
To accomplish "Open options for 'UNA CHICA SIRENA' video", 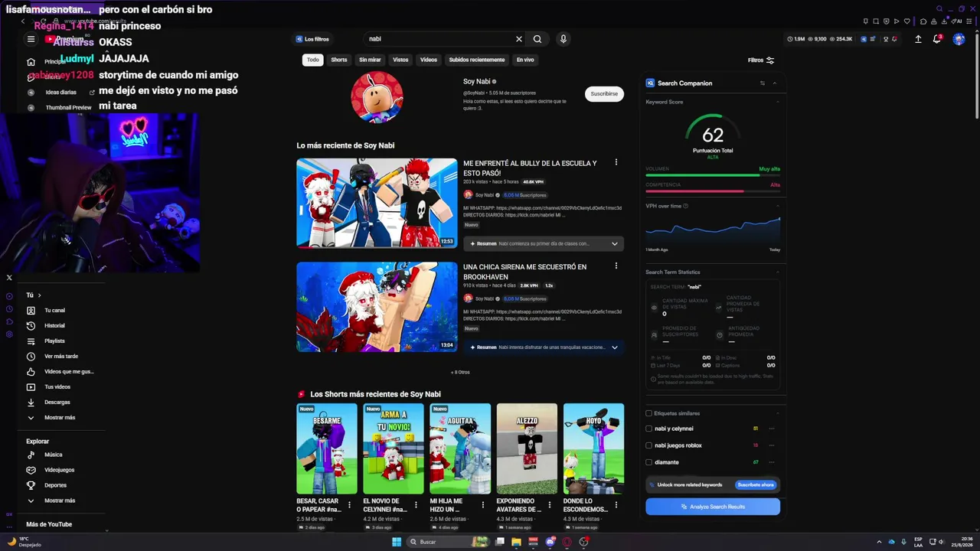I will (616, 266).
